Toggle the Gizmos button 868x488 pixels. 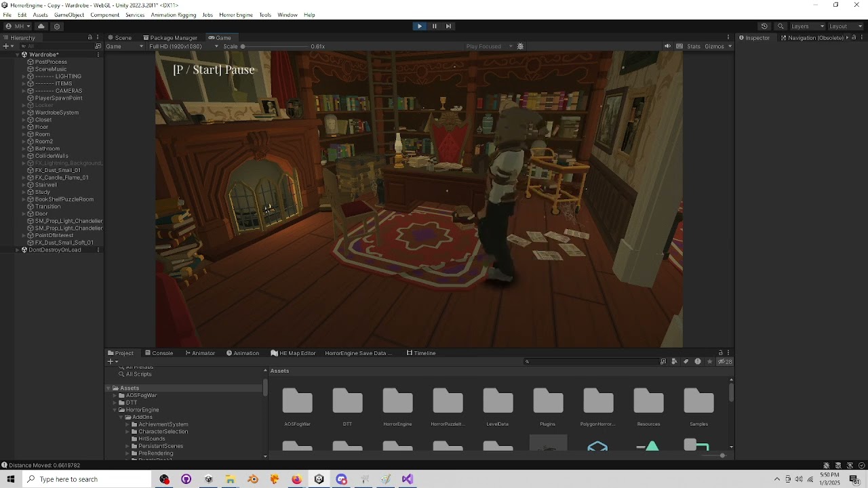click(714, 46)
